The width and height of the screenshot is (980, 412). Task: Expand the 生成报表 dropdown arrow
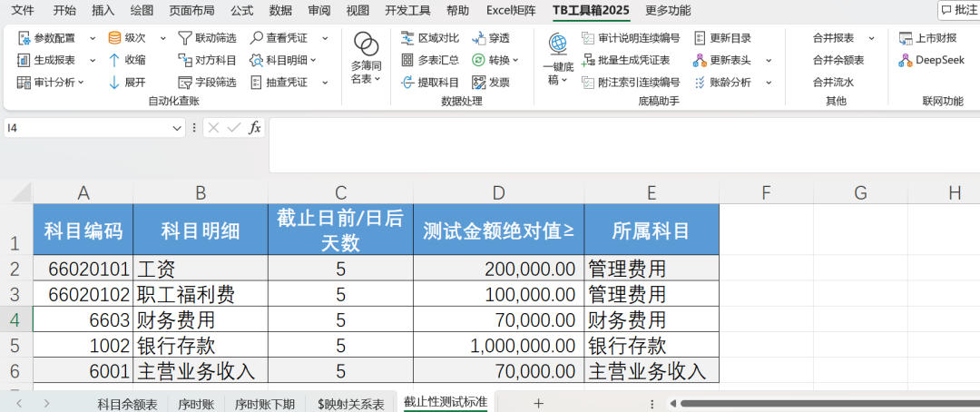coord(93,60)
